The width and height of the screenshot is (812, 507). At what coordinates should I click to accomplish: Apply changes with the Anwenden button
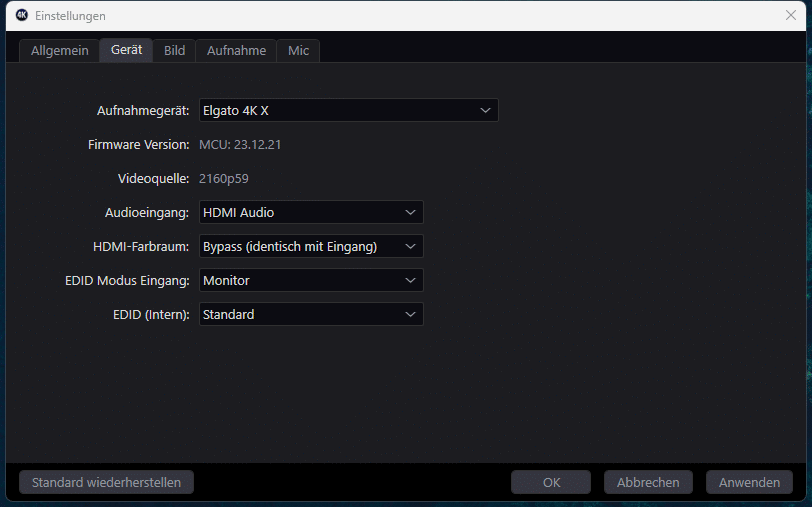tap(749, 482)
